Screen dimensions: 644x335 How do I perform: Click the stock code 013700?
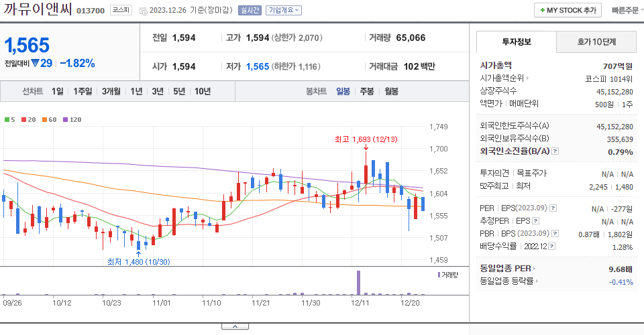pyautogui.click(x=91, y=11)
